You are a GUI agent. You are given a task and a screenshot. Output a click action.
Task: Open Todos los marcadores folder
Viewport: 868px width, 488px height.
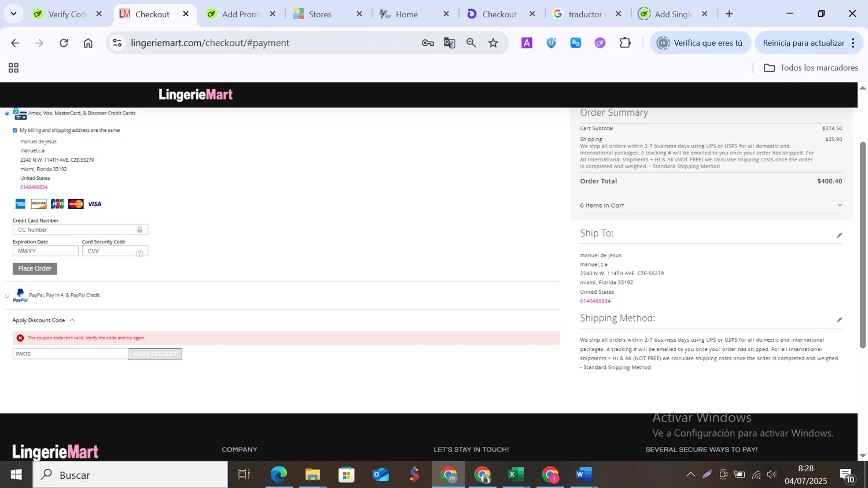[x=811, y=68]
